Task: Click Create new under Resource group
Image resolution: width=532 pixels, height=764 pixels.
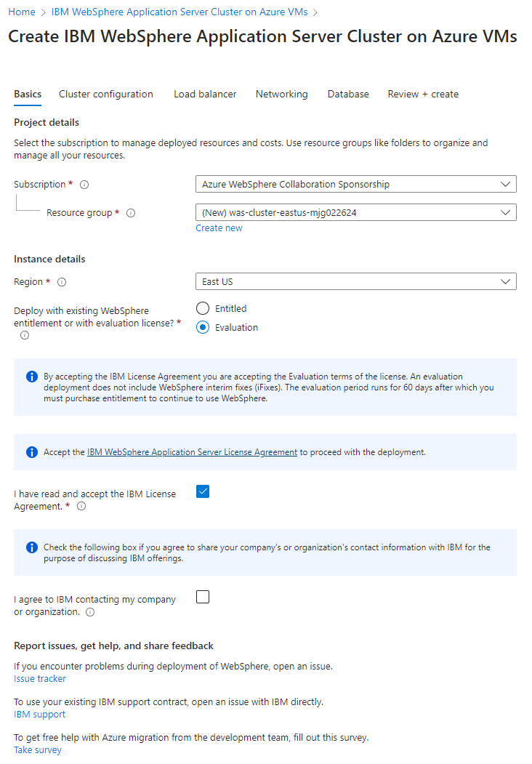Action: pyautogui.click(x=219, y=228)
